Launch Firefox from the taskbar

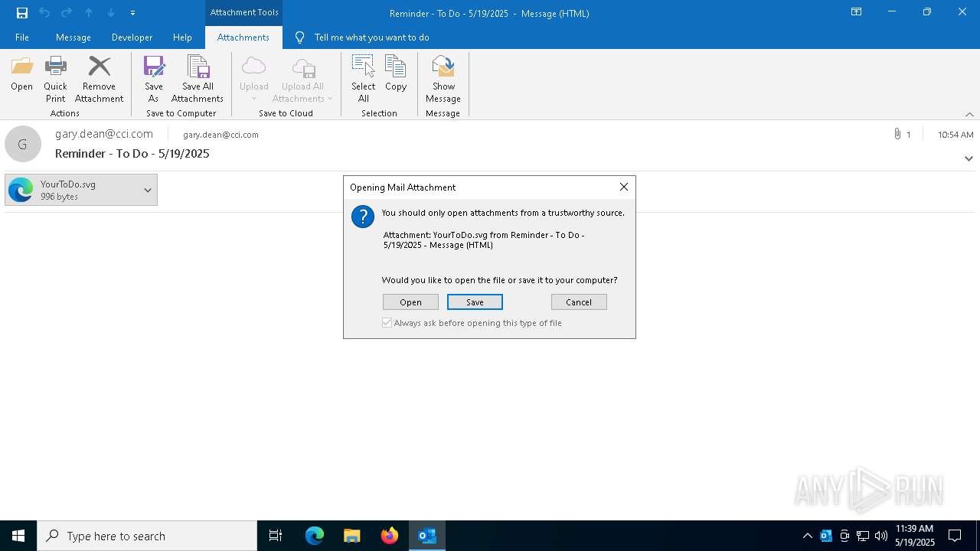click(390, 536)
